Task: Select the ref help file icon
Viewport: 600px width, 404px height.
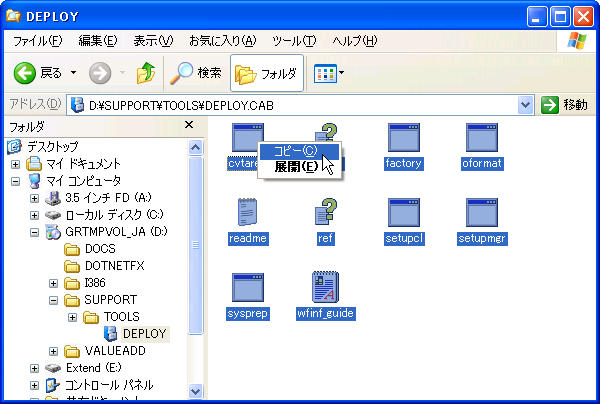Action: (326, 212)
